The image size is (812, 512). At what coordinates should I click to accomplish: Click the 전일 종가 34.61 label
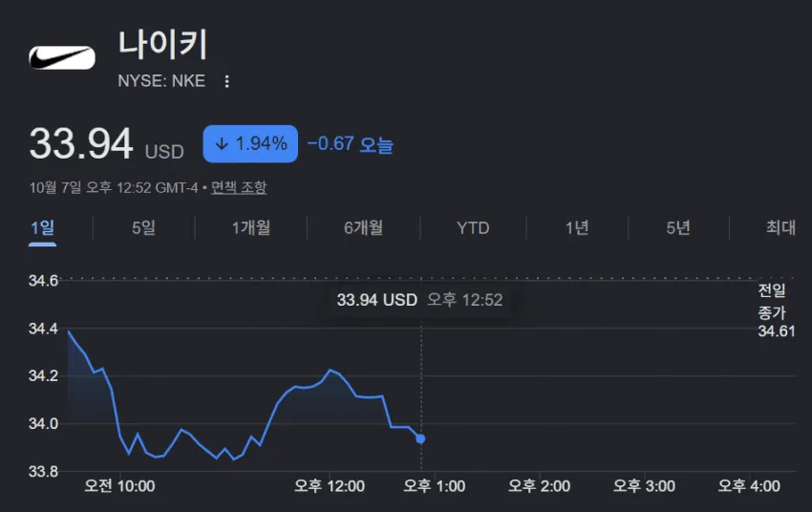(x=777, y=310)
